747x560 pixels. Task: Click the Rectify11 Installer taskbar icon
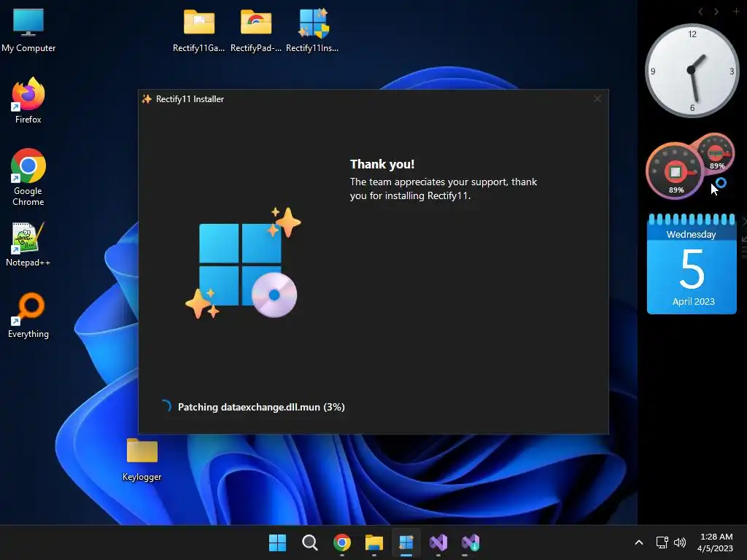pos(406,542)
